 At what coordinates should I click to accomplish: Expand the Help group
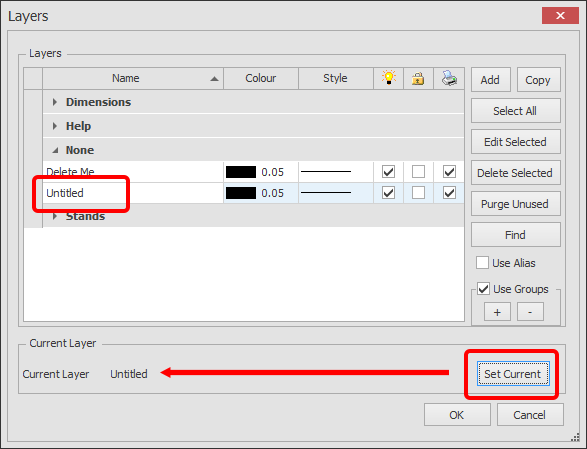tap(55, 126)
